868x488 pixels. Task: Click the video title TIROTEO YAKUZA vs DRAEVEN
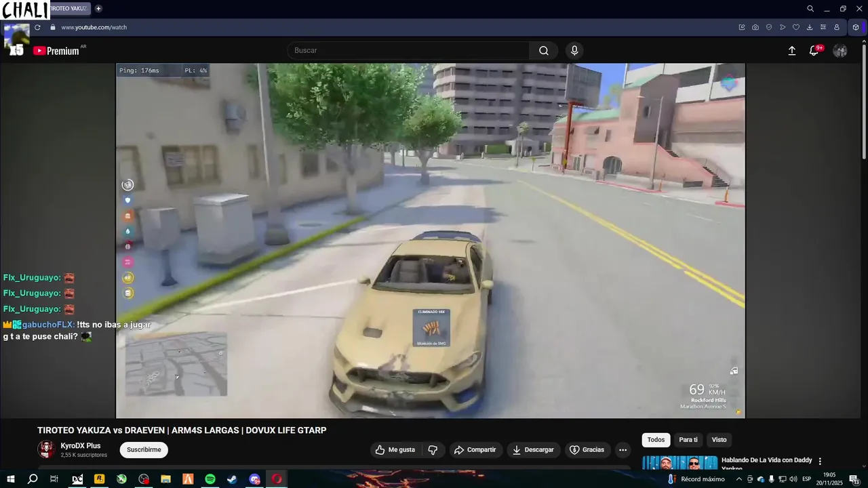click(182, 430)
